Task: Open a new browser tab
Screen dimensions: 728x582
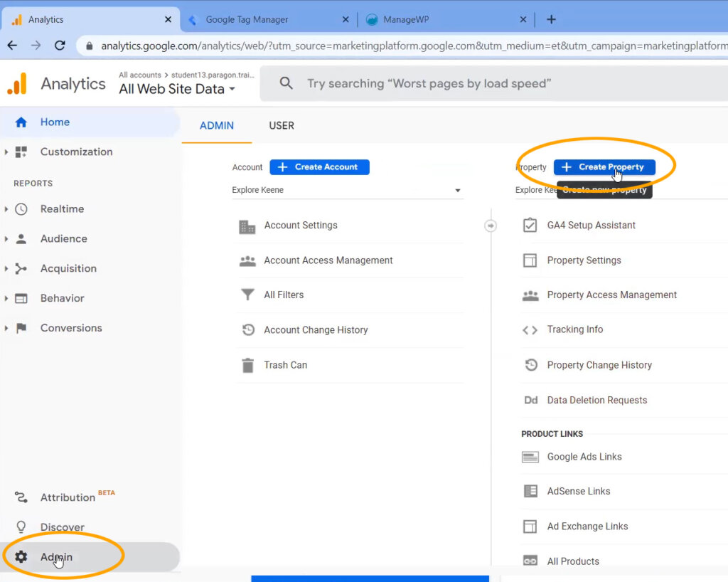Action: point(551,19)
